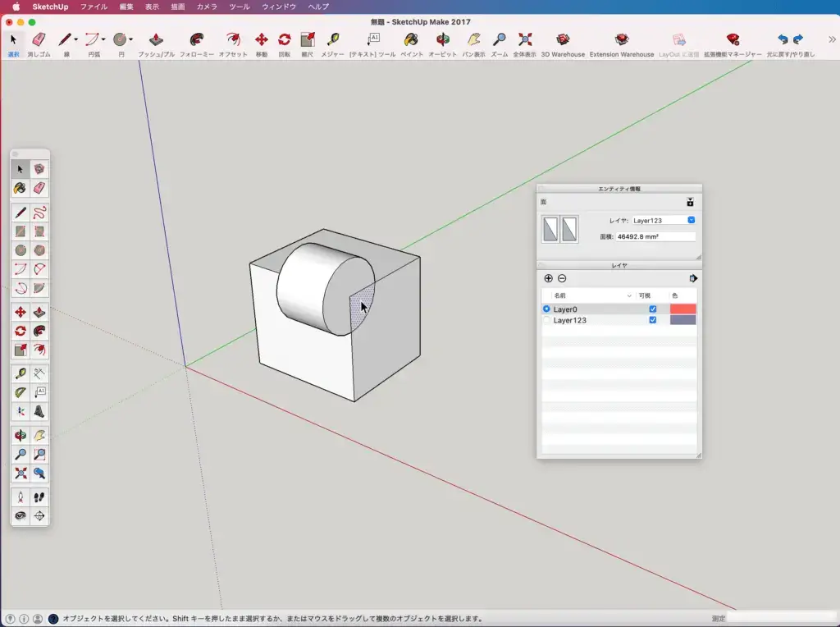Select the Look Around eye tool
Image resolution: width=840 pixels, height=627 pixels.
coord(21,516)
